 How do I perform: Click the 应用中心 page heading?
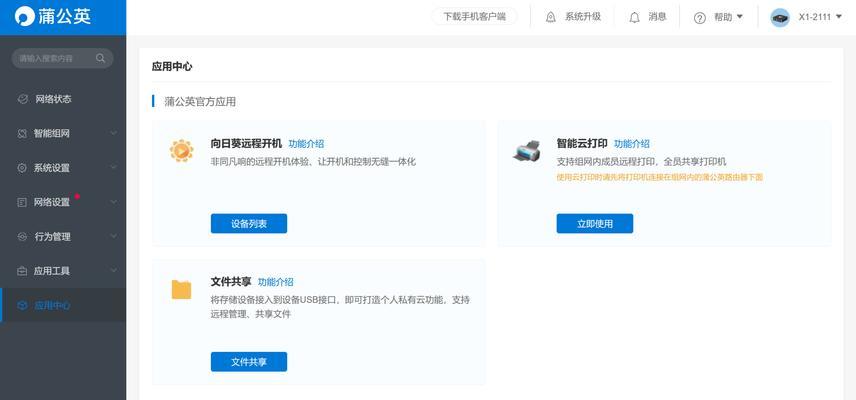(x=172, y=67)
